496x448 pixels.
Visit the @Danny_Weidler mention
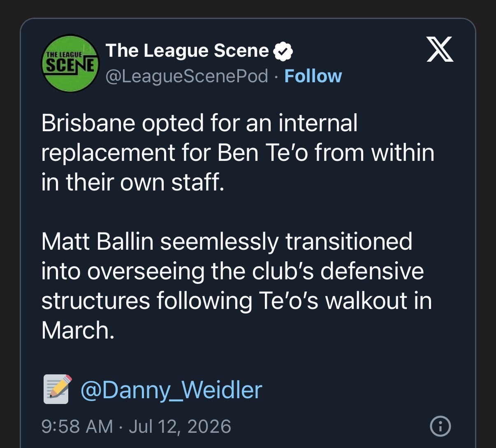click(x=171, y=390)
